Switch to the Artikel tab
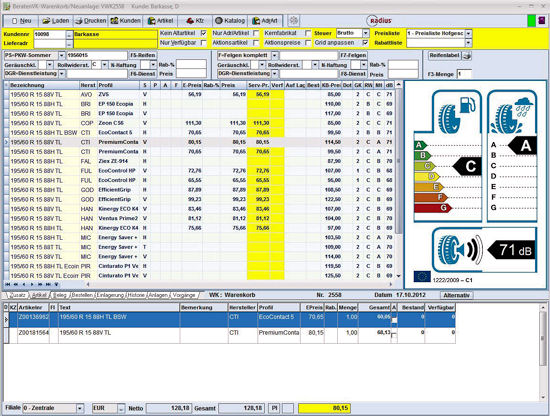Image resolution: width=550 pixels, height=416 pixels. tap(39, 295)
